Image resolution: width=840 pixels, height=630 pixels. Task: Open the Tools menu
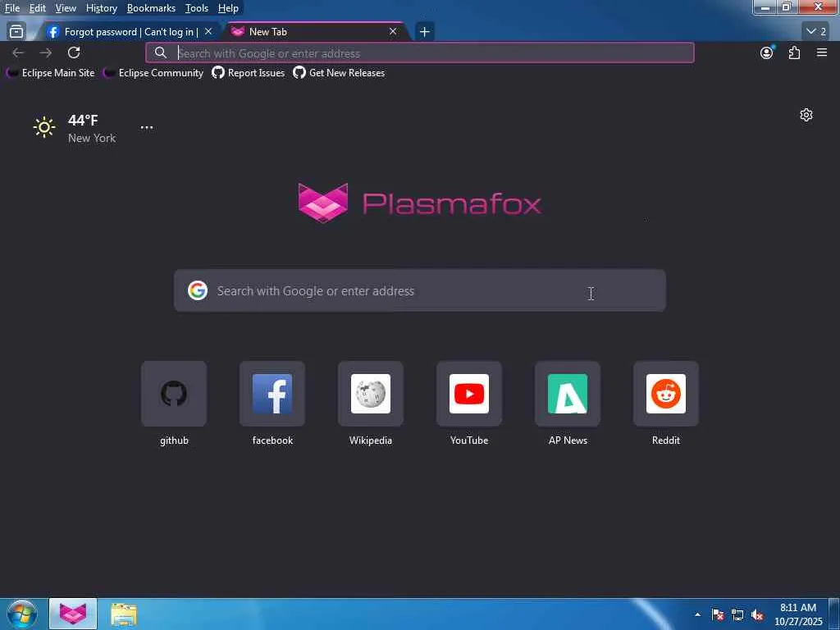(x=197, y=8)
